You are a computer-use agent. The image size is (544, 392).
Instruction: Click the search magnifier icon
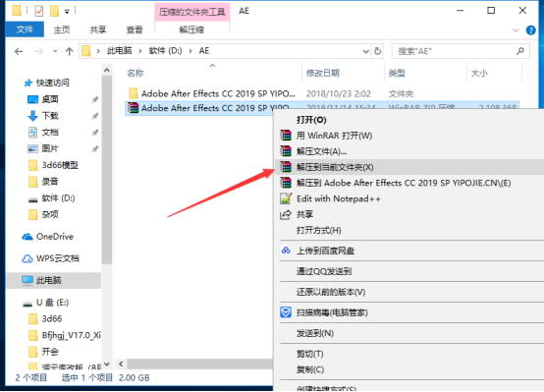click(x=519, y=51)
